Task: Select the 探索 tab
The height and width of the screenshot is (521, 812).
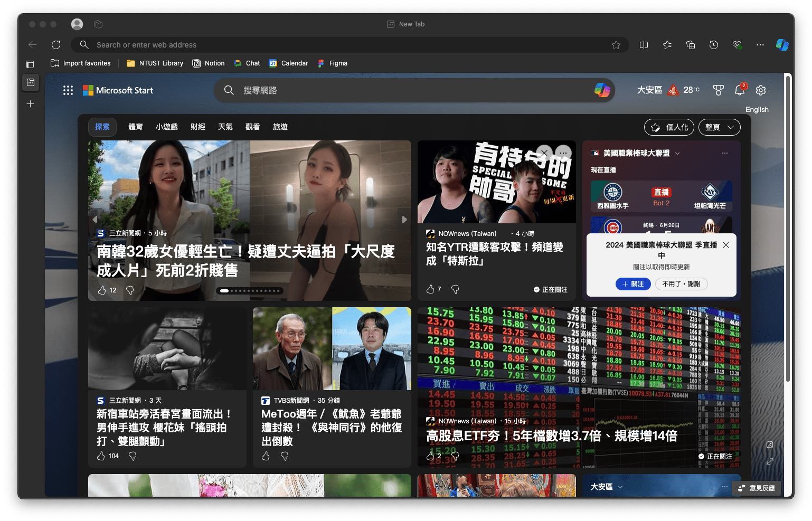Action: pos(102,127)
